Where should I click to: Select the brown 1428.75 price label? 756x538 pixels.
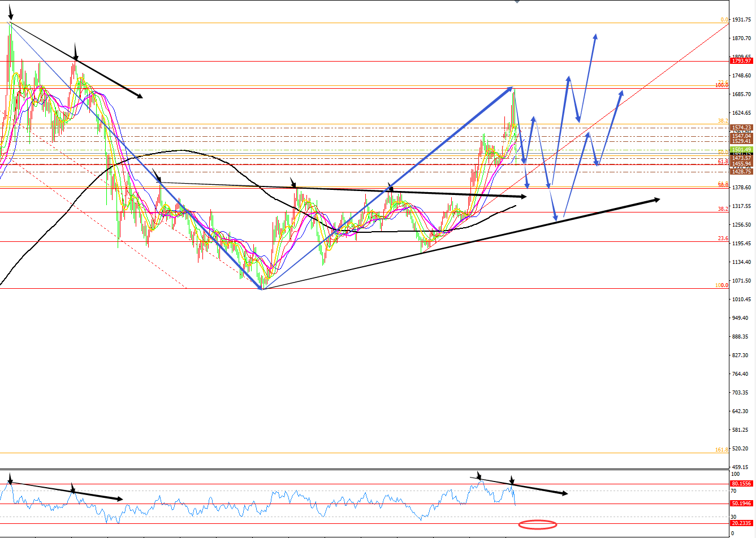click(x=741, y=171)
